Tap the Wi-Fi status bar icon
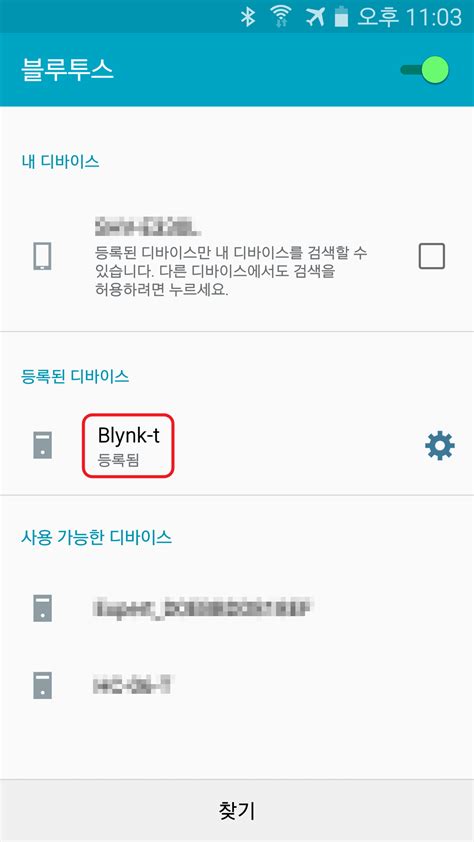474x842 pixels. (279, 17)
